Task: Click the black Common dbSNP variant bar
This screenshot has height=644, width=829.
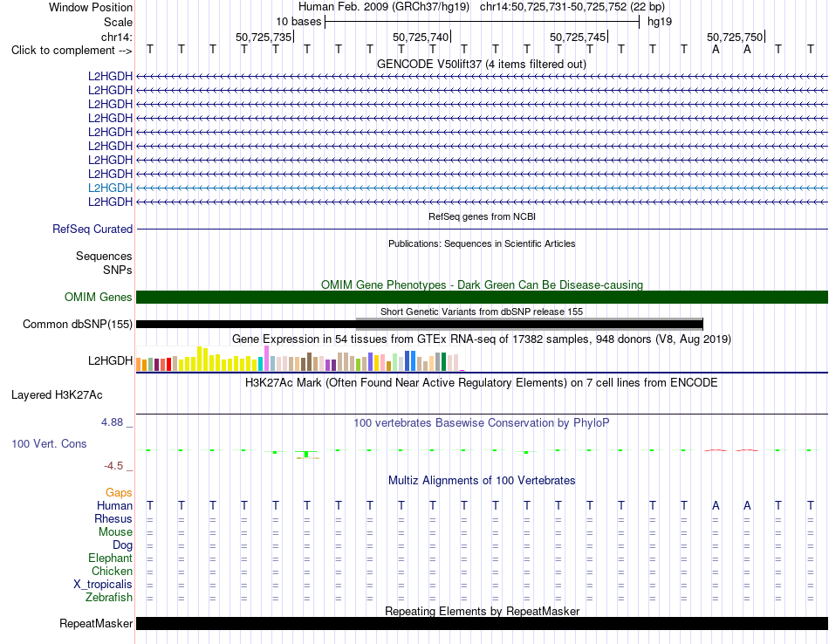Action: pyautogui.click(x=419, y=325)
